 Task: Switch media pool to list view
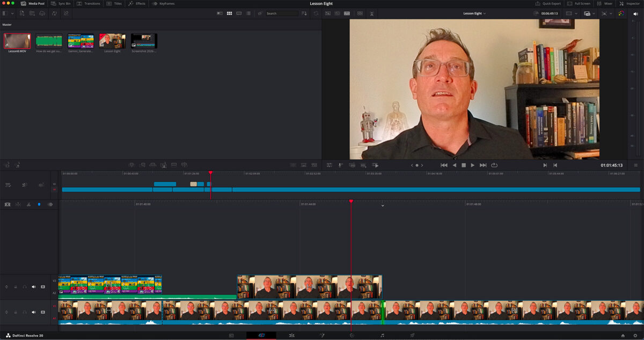(x=248, y=13)
